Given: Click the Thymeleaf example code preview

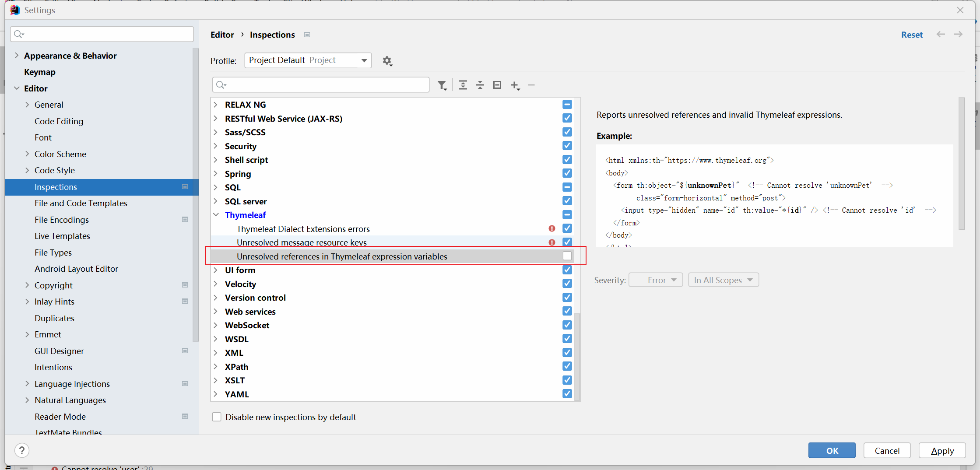Looking at the screenshot, I should (x=774, y=196).
